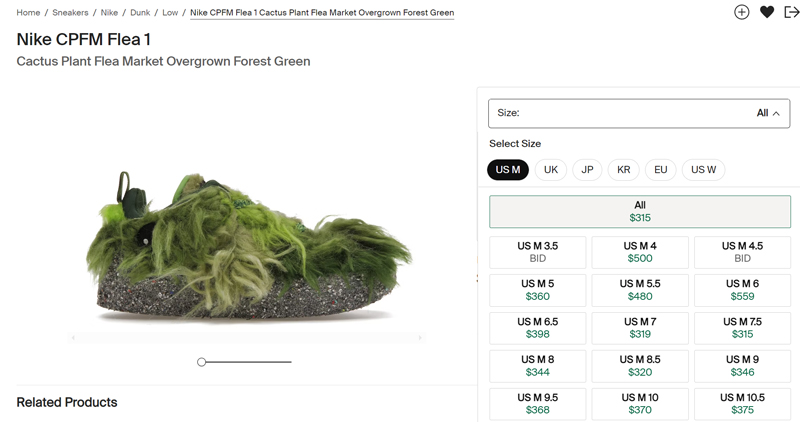This screenshot has width=800, height=422.
Task: Click the right arrow under the shoe image
Action: point(420,339)
